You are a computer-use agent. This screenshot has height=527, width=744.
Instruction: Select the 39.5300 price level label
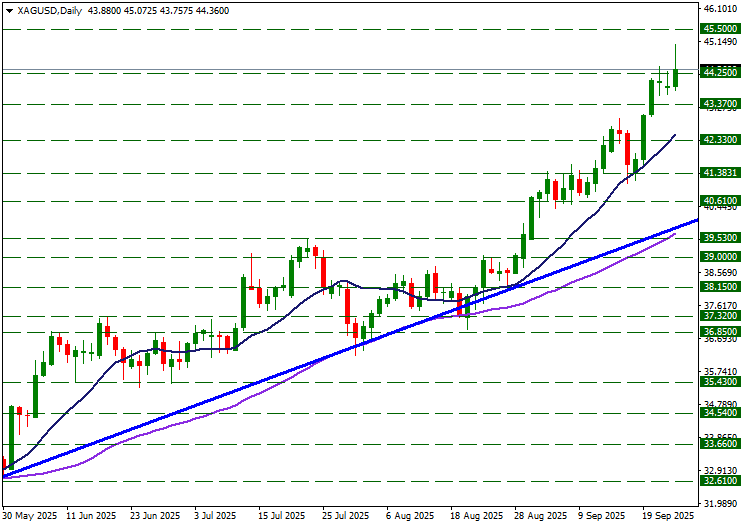721,238
